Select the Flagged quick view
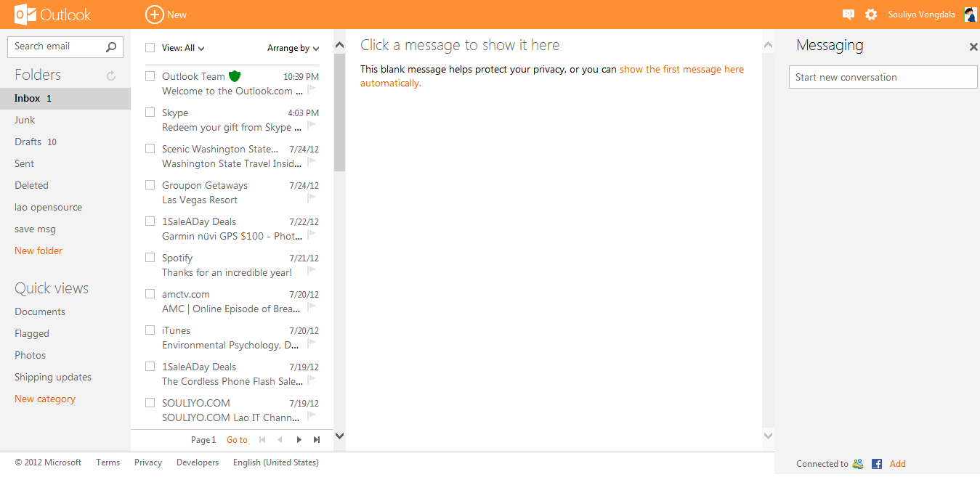This screenshot has width=980, height=477. pos(32,333)
